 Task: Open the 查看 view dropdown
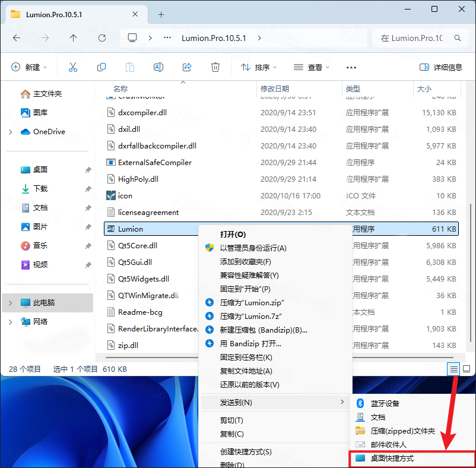(x=311, y=67)
